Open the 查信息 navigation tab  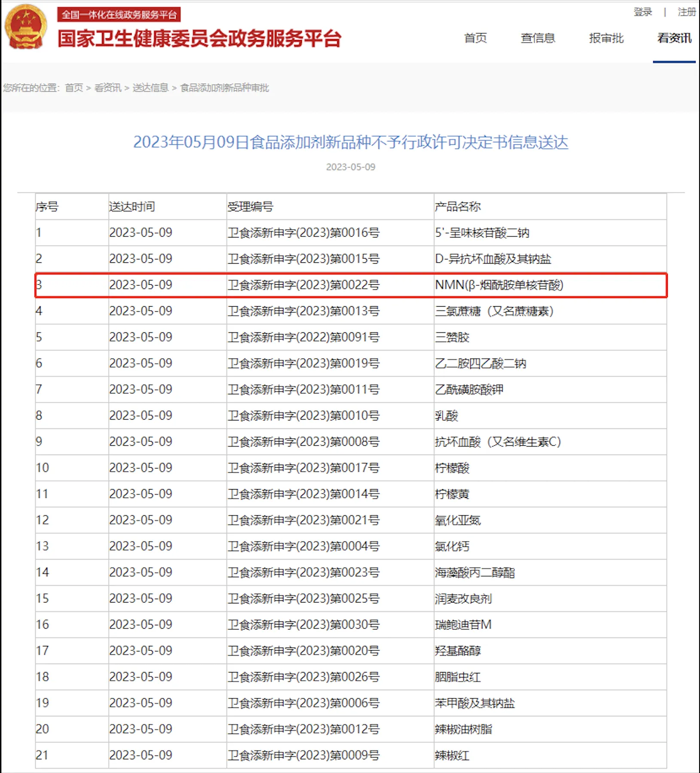coord(538,38)
